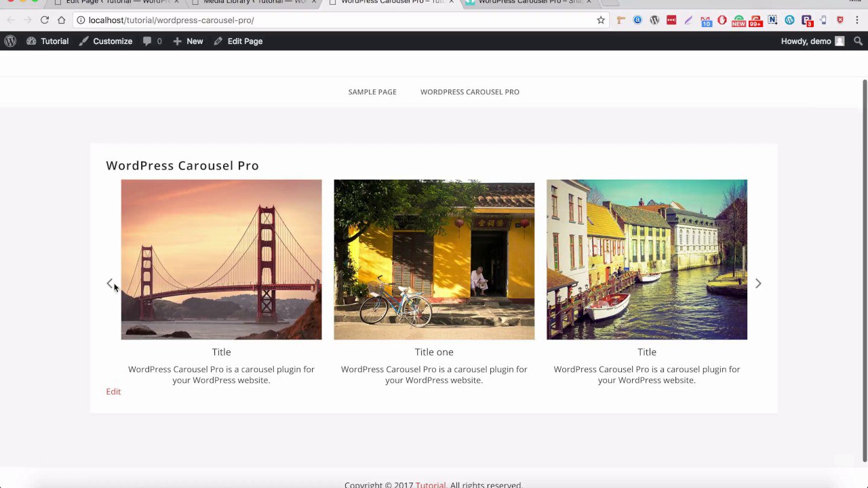Click the canal houses carousel image
The width and height of the screenshot is (868, 488).
(647, 260)
